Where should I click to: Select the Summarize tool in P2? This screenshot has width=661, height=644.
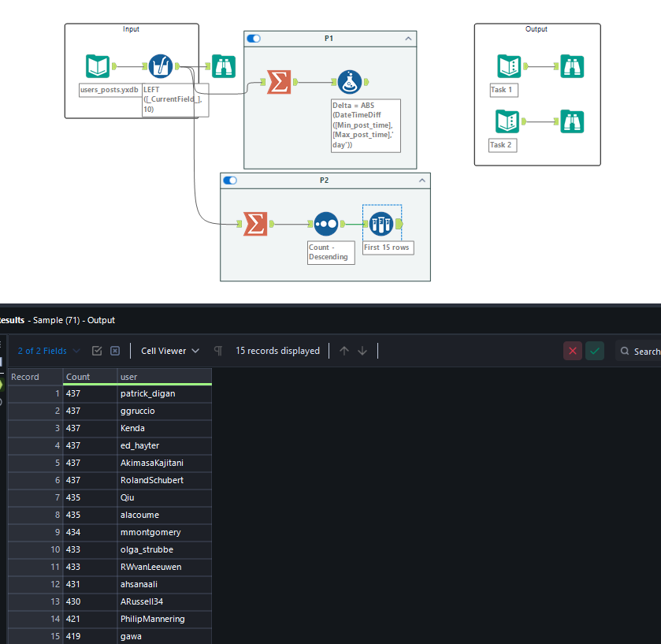[255, 224]
